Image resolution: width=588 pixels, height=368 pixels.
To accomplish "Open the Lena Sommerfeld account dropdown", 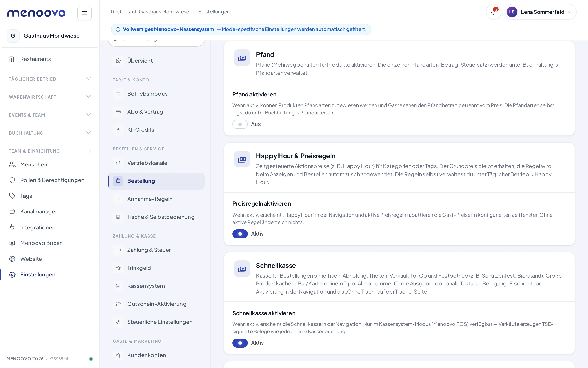I will tap(540, 12).
